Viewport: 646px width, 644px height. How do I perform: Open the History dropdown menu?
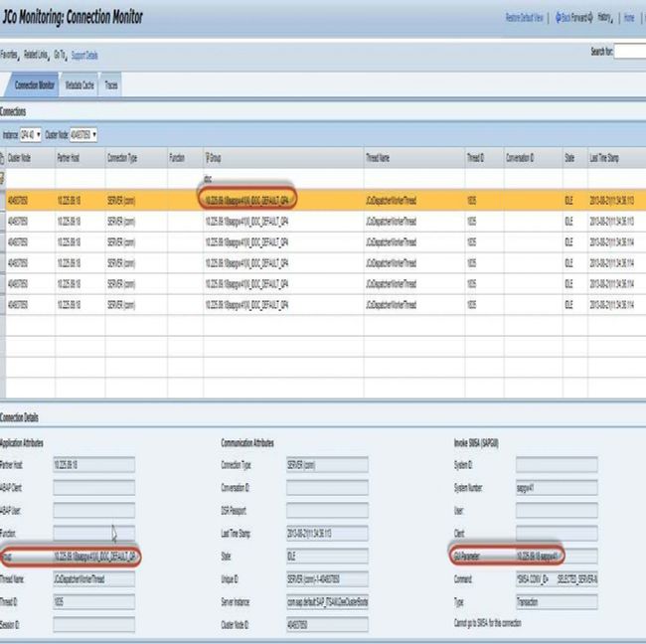pos(605,17)
